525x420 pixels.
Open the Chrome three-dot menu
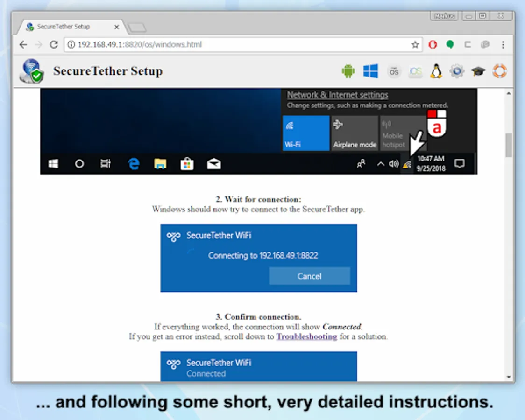(503, 44)
